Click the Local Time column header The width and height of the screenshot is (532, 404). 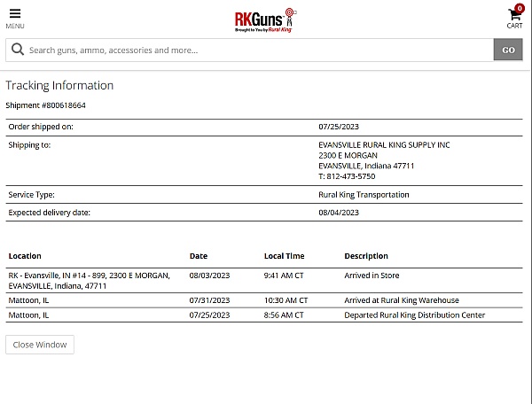[284, 256]
